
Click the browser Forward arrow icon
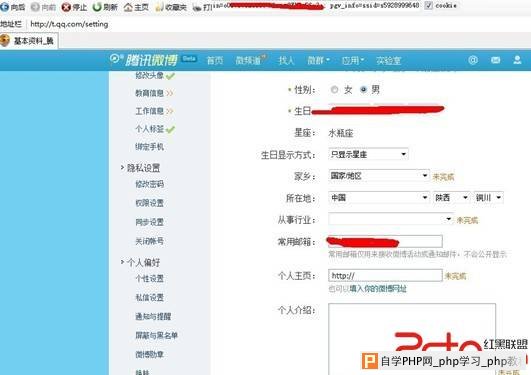pyautogui.click(x=35, y=7)
